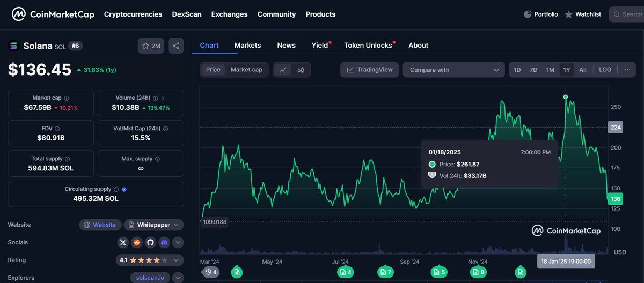The image size is (644, 283).
Task: Click info icon next to Volume (24h)
Action: tap(156, 99)
